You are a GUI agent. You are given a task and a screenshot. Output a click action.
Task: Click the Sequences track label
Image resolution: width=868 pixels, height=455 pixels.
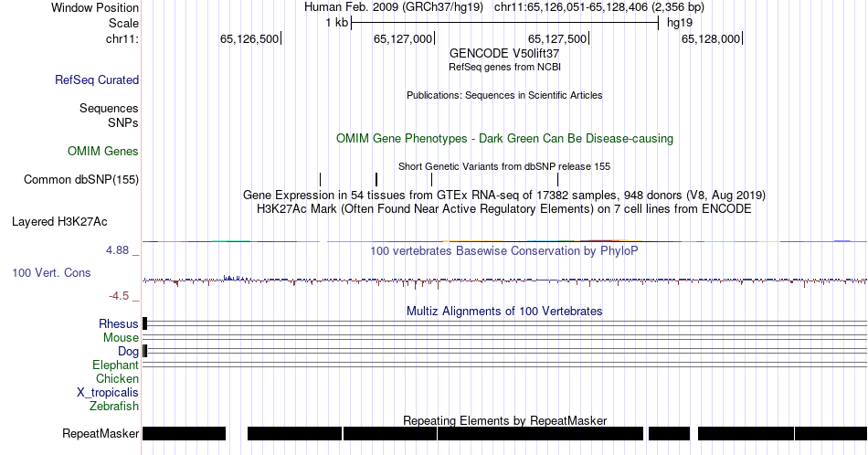click(109, 109)
